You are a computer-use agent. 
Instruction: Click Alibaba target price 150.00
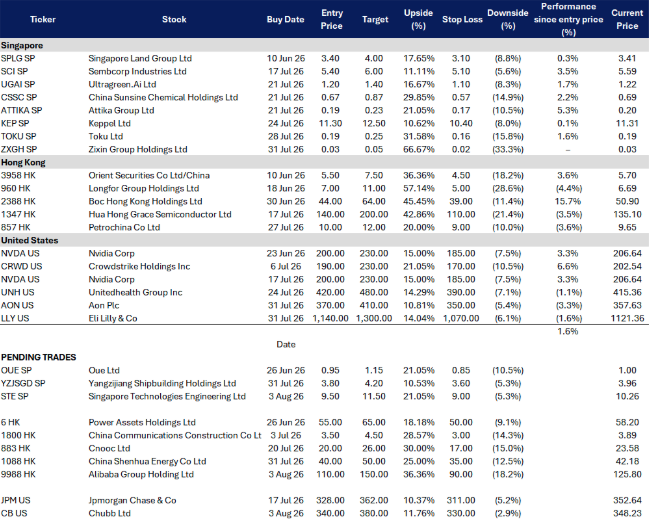(x=374, y=474)
